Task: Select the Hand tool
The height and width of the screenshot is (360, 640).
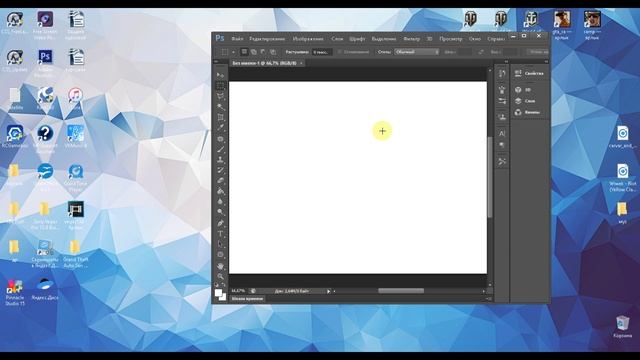Action: (220, 266)
